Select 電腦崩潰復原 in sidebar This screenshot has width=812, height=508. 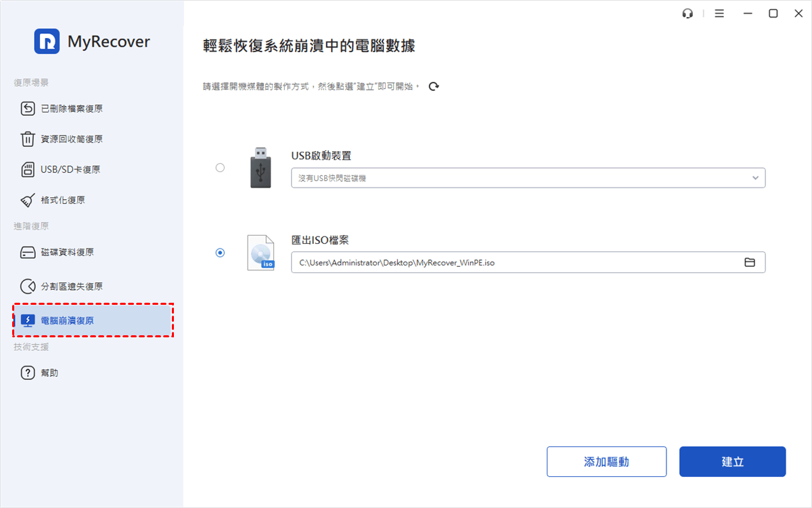[x=93, y=320]
